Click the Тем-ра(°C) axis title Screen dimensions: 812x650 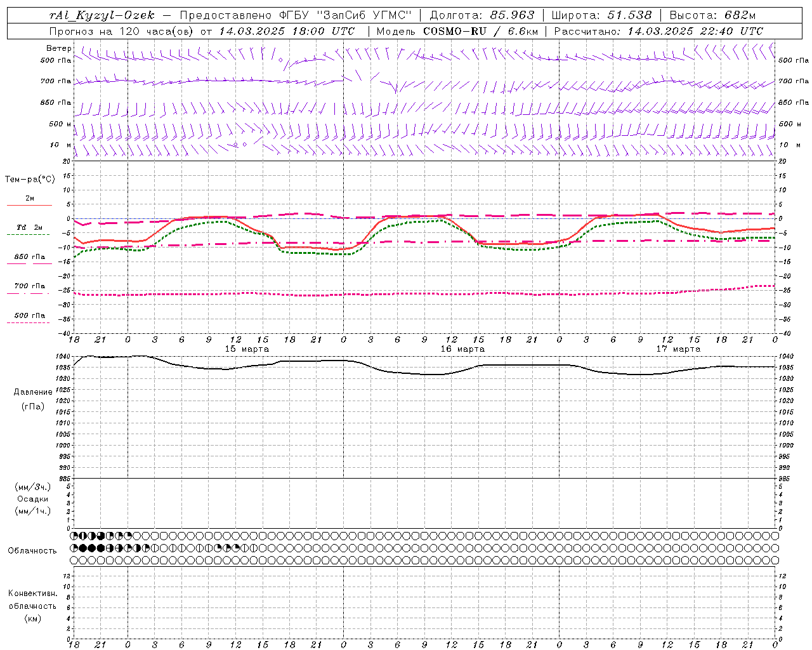point(30,180)
